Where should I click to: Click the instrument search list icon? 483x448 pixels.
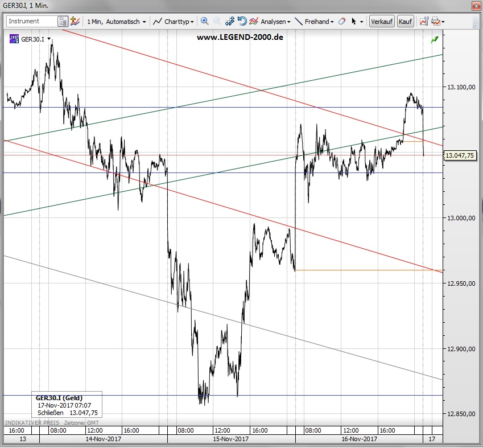pyautogui.click(x=63, y=22)
